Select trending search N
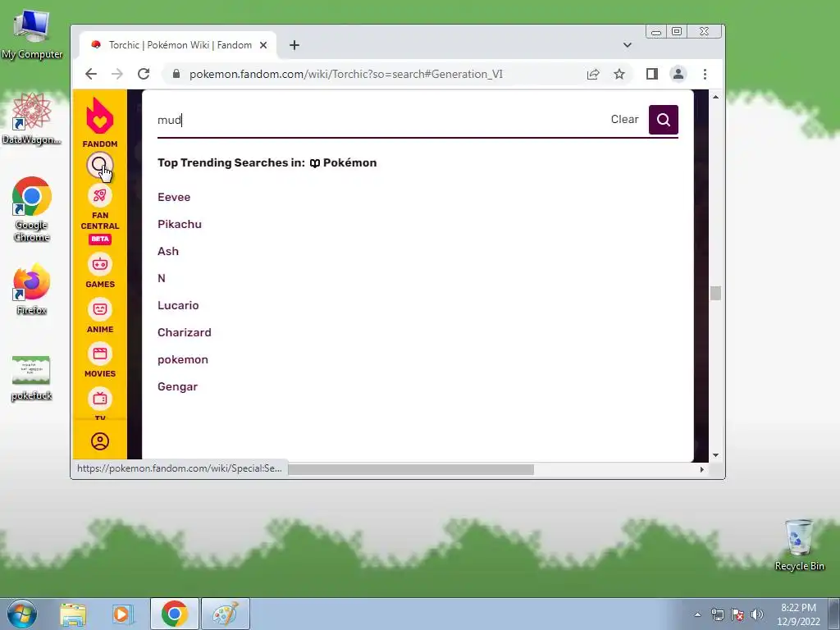The image size is (840, 630). coord(162,278)
